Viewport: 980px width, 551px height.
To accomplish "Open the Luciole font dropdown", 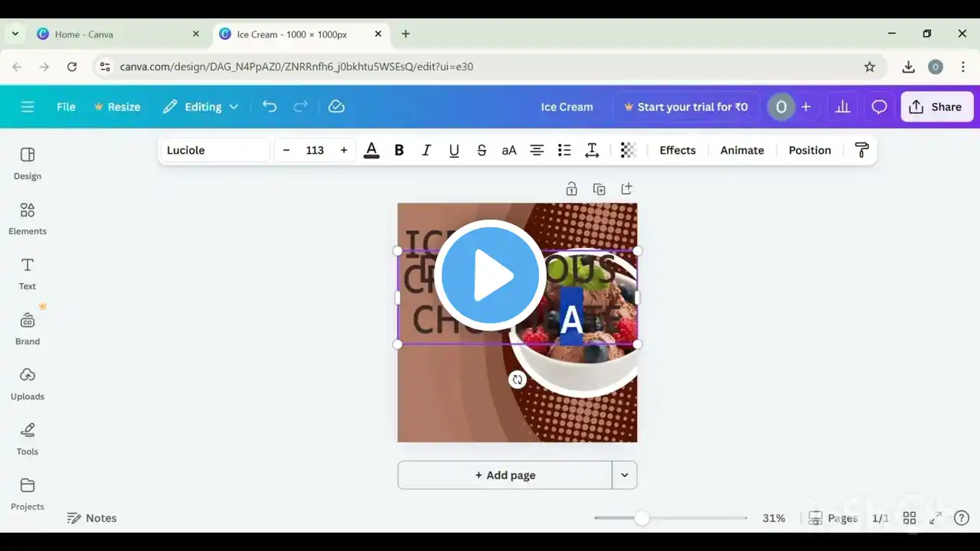I will tap(216, 150).
